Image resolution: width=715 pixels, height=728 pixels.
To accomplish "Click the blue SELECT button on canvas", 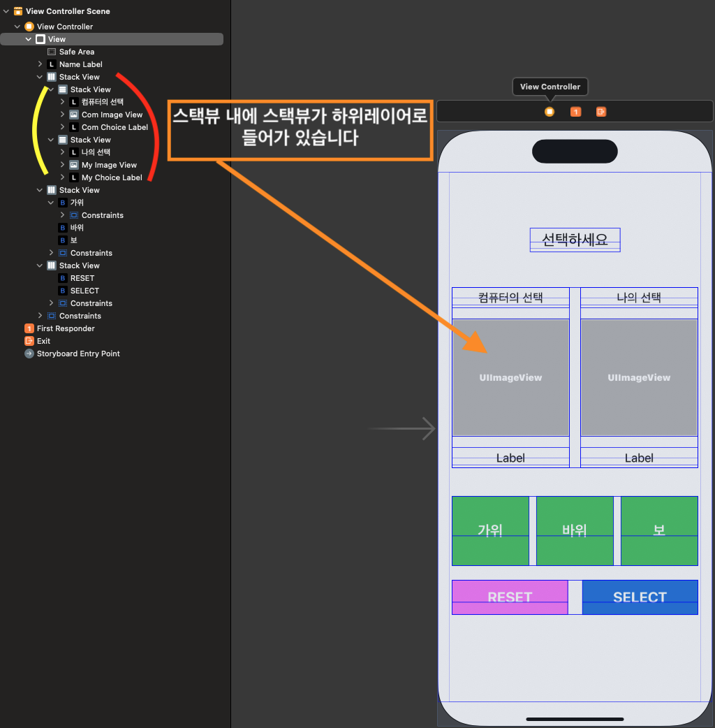I will [x=640, y=597].
